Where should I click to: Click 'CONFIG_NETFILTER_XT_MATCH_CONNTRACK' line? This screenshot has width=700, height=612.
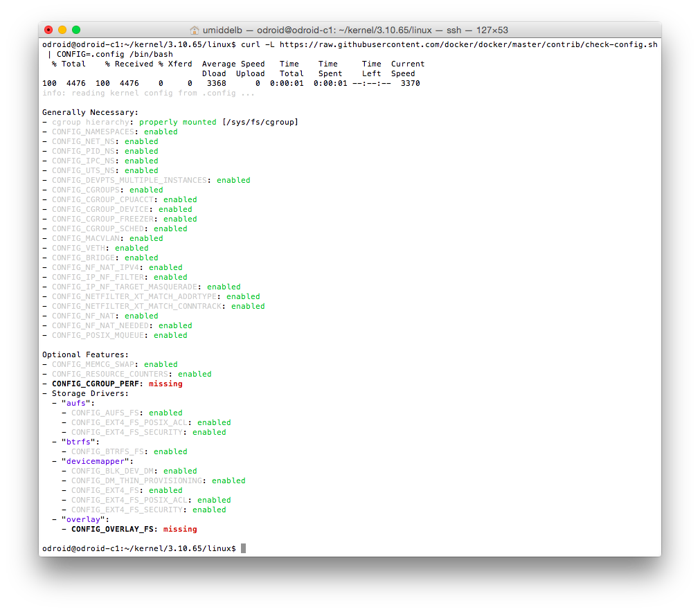[154, 306]
